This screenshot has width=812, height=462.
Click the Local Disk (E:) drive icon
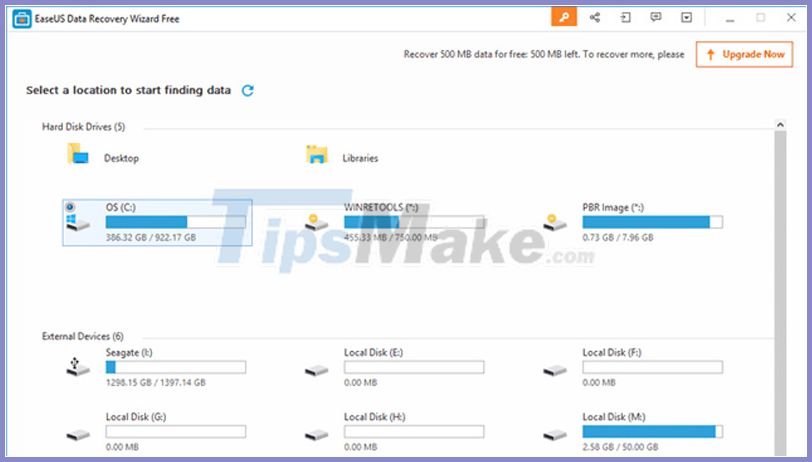pos(316,371)
